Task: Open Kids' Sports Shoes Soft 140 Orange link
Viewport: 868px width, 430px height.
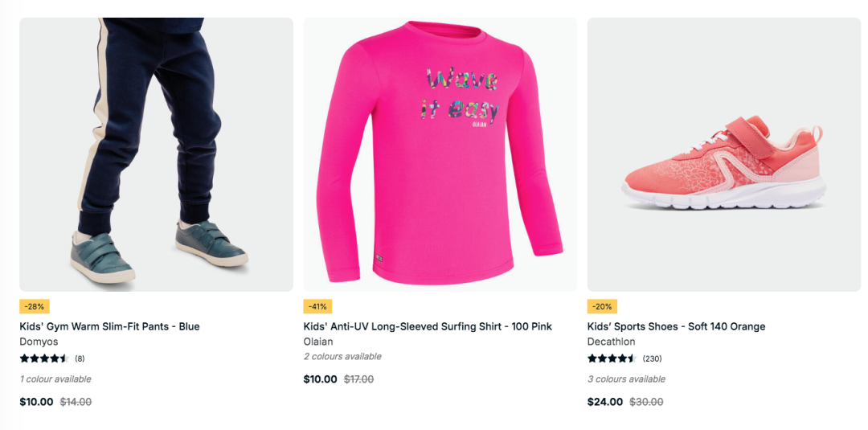Action: coord(676,326)
